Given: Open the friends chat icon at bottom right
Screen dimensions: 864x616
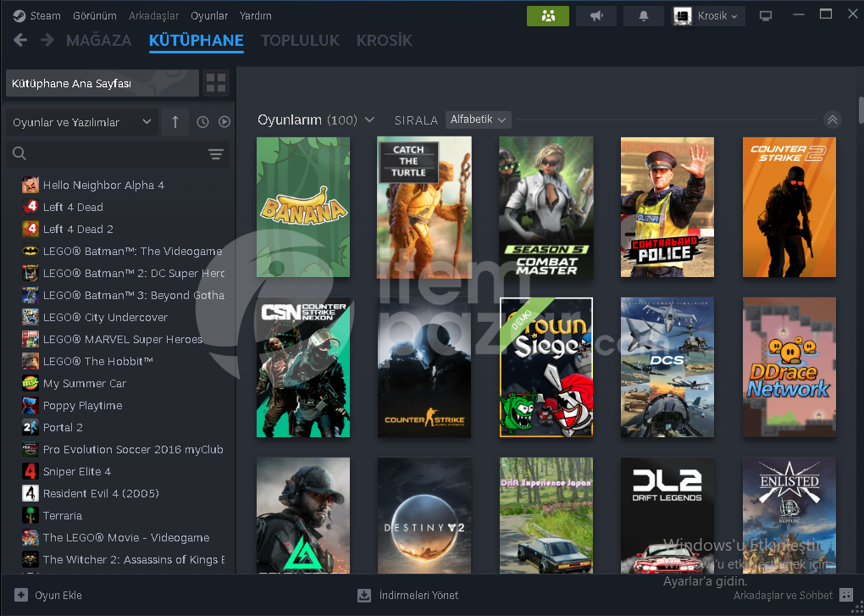Looking at the screenshot, I should click(846, 595).
